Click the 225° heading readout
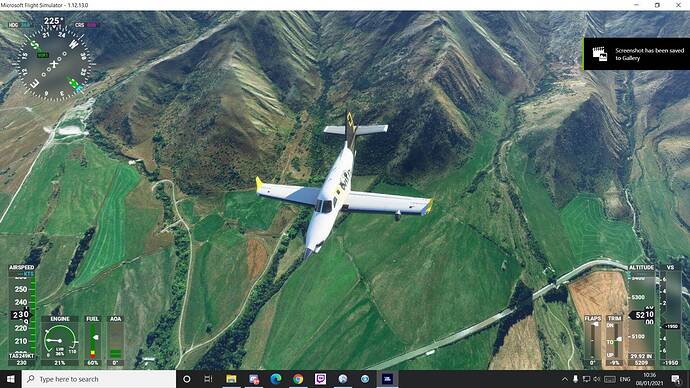Screen dimensions: 690x388 [x=53, y=21]
